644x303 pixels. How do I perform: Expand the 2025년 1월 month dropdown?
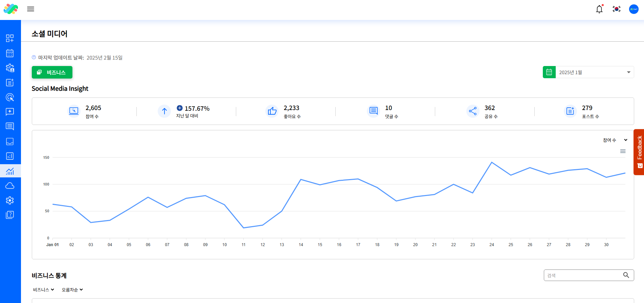pos(595,72)
